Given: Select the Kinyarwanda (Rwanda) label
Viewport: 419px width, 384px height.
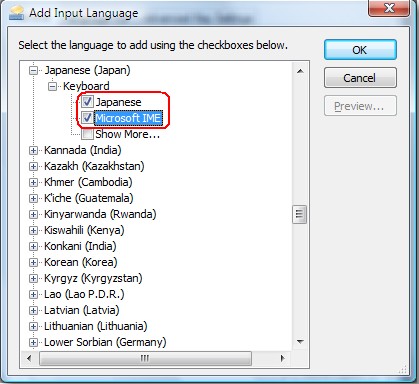Looking at the screenshot, I should pyautogui.click(x=100, y=214).
